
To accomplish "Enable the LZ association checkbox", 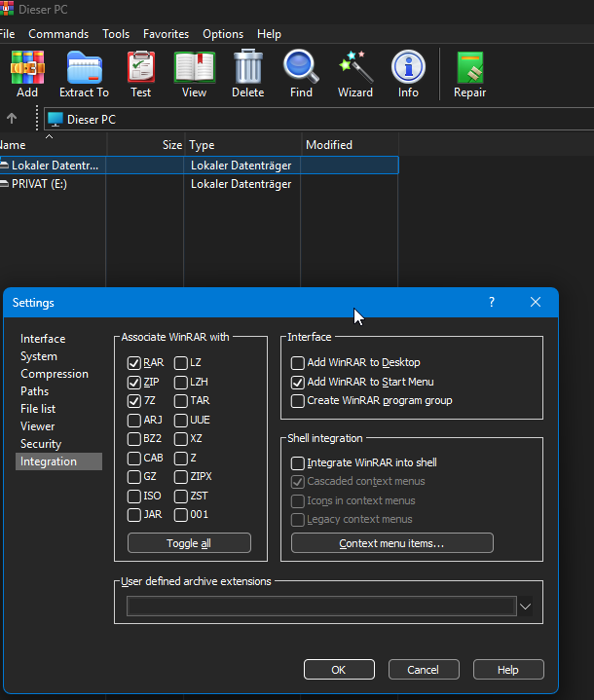I will click(x=181, y=363).
